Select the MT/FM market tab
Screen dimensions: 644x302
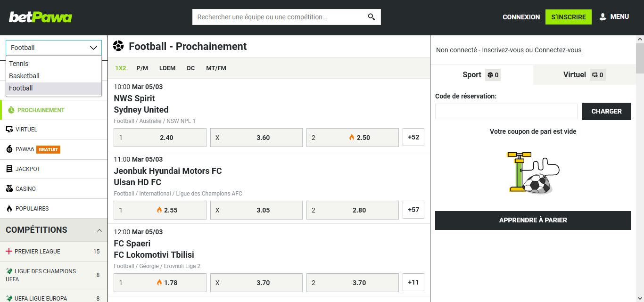[216, 68]
